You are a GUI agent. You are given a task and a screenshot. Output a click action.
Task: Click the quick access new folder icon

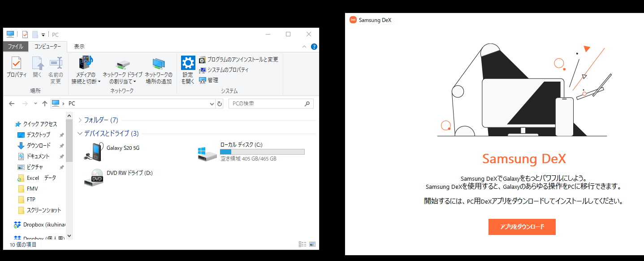click(35, 35)
